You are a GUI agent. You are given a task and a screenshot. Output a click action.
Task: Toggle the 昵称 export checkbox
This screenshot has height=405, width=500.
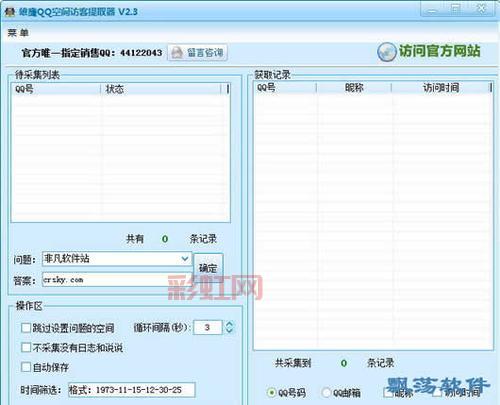[388, 393]
